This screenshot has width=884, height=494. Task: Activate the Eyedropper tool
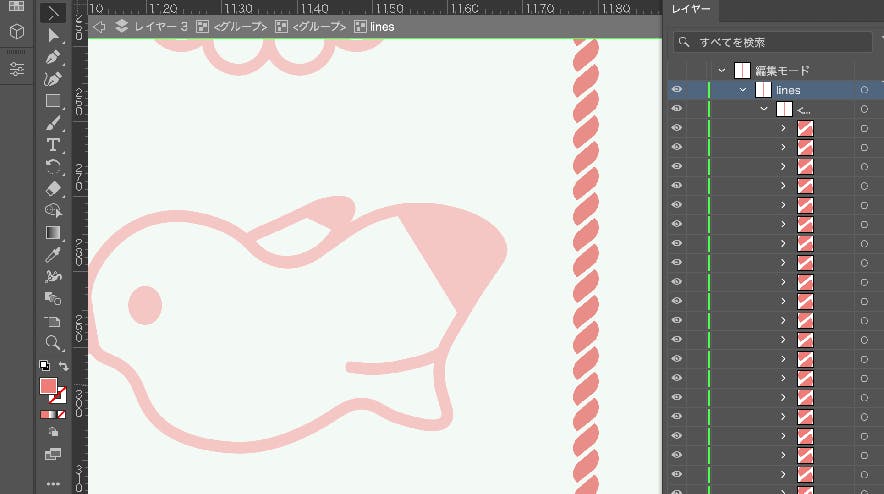coord(54,255)
